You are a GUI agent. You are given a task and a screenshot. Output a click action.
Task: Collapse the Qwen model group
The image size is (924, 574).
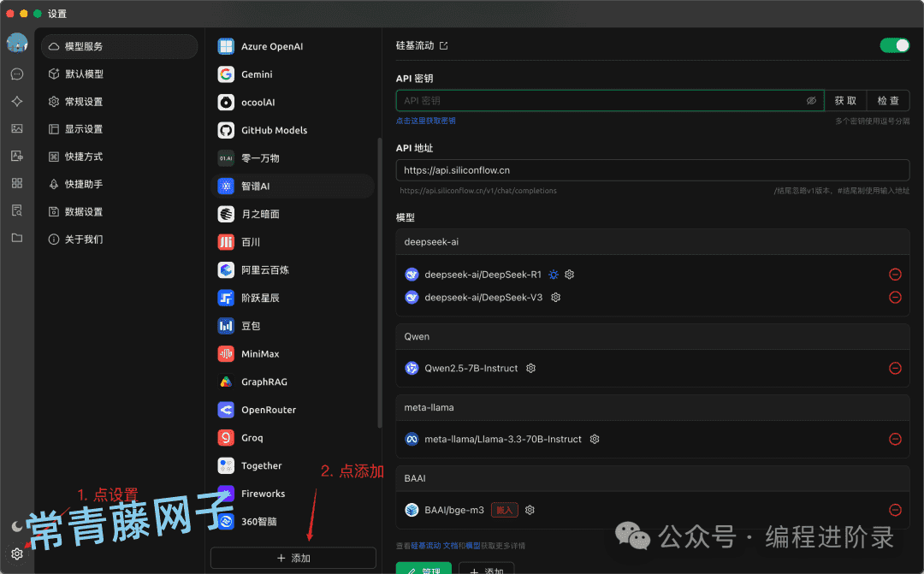(x=653, y=336)
